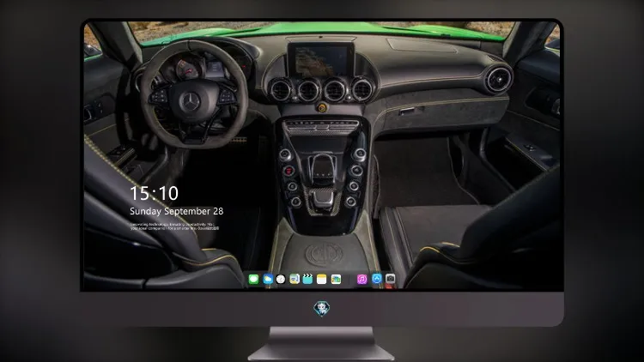Click the 15:10 clock widget
The width and height of the screenshot is (644, 362).
154,193
